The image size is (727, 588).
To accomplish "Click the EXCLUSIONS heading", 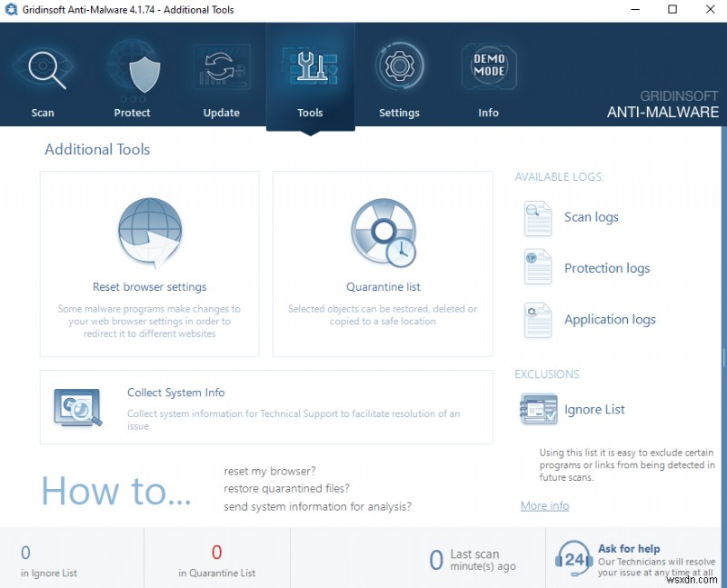I will point(547,374).
